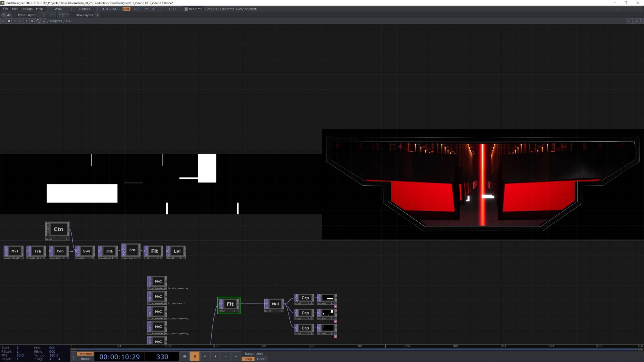The width and height of the screenshot is (644, 362).
Task: Add a new layout with the plus icon
Action: click(98, 15)
